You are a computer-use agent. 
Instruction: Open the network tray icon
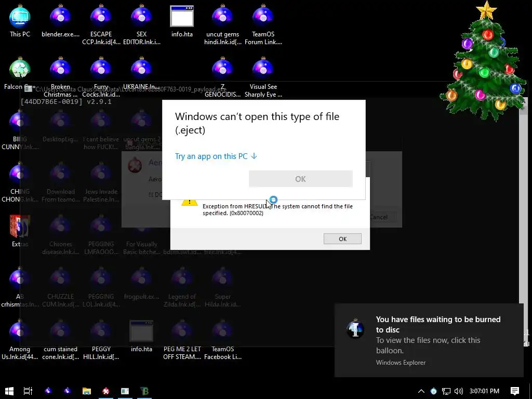[x=446, y=391]
